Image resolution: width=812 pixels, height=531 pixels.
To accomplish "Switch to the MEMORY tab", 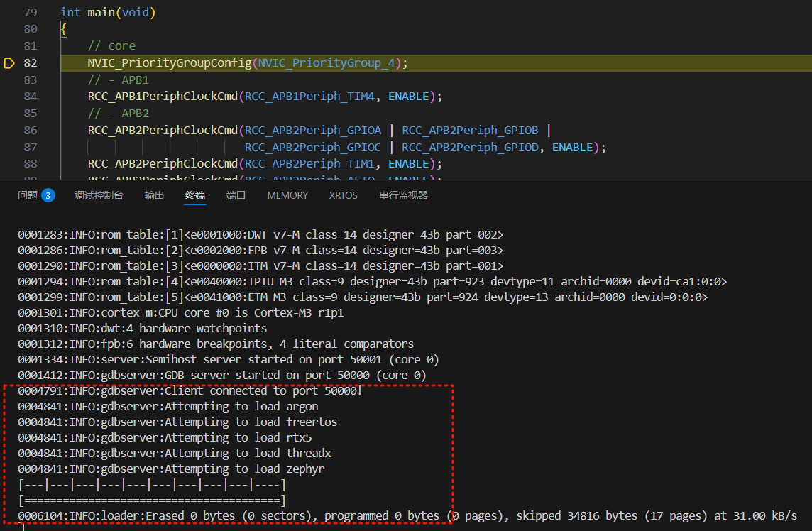I will [x=287, y=195].
